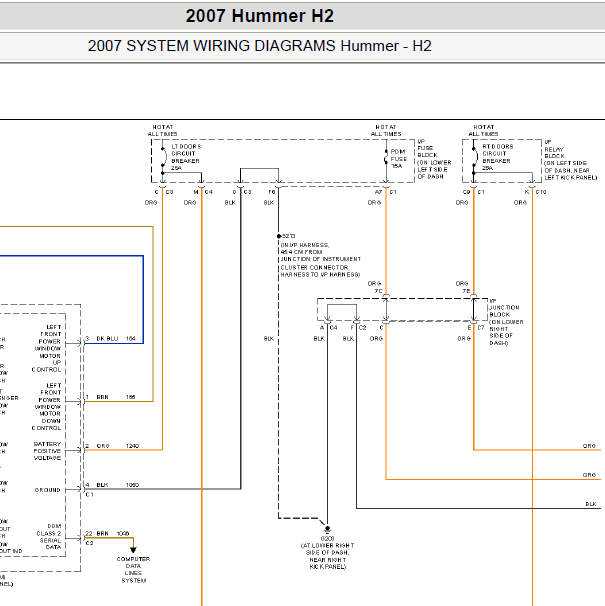Click the "PDM FUSE 15A" label

pos(399,159)
